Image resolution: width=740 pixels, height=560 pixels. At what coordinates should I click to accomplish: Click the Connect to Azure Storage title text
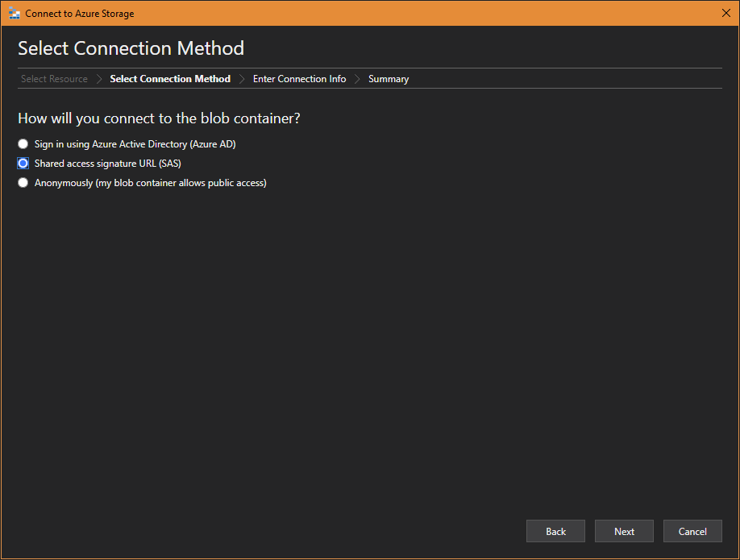pyautogui.click(x=80, y=14)
